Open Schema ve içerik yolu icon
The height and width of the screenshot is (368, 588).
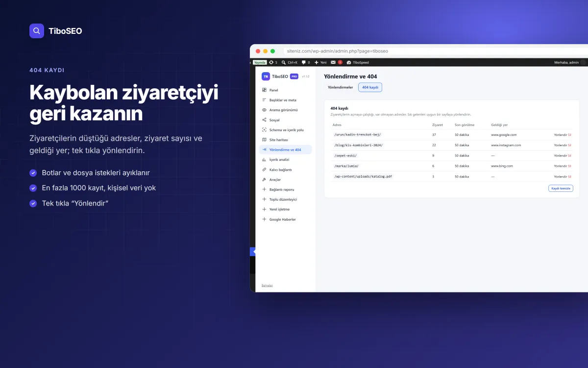tap(264, 130)
